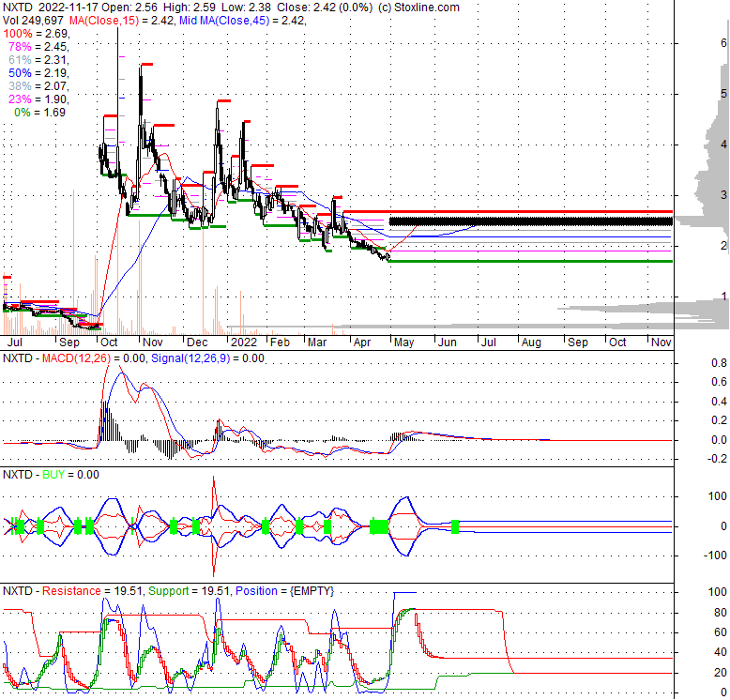
Task: Click the red "Resistance" label in the bottom panel
Action: click(71, 591)
